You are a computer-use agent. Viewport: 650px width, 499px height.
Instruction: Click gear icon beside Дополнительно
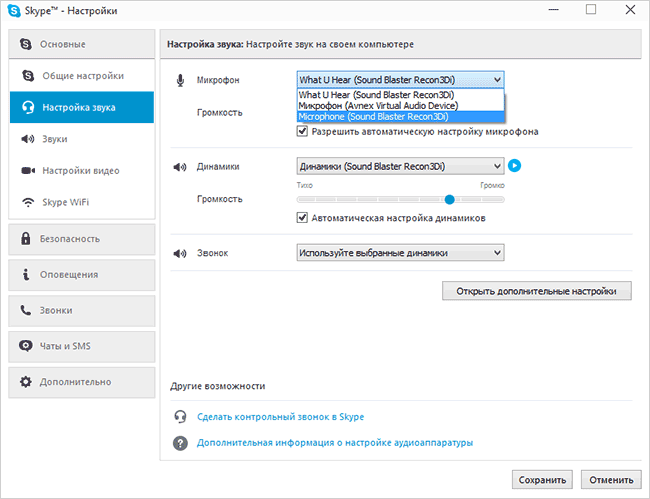26,382
